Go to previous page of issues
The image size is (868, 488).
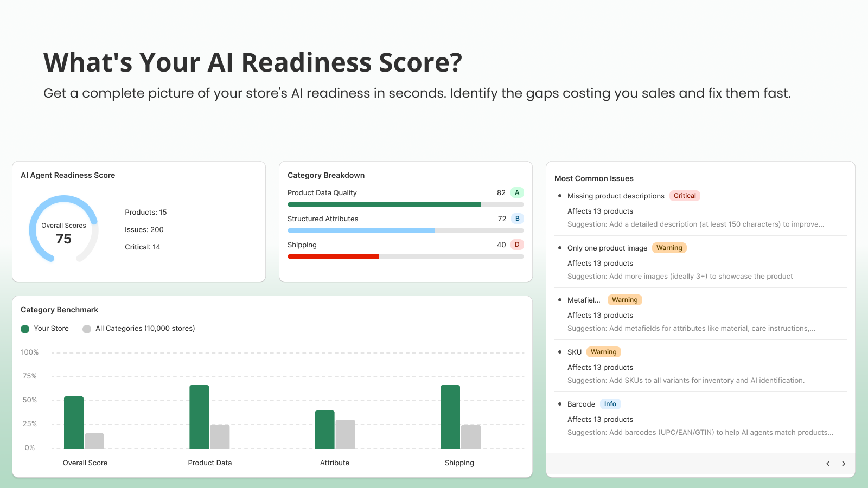[828, 464]
